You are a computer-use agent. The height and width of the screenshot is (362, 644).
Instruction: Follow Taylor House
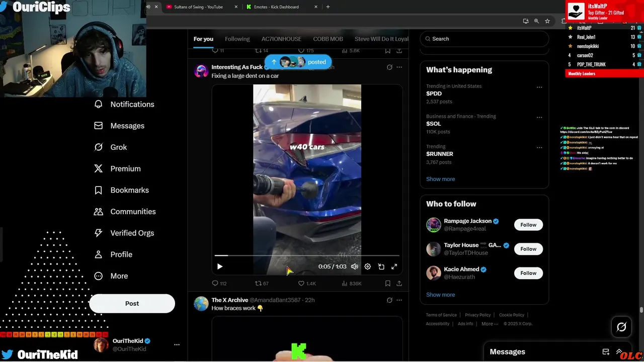[x=528, y=249]
